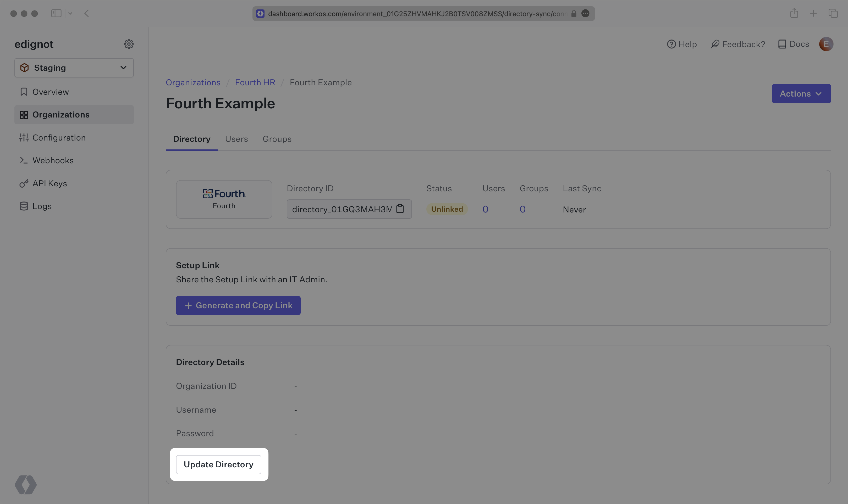Open settings gear next to edignot
The image size is (848, 504).
(x=129, y=44)
